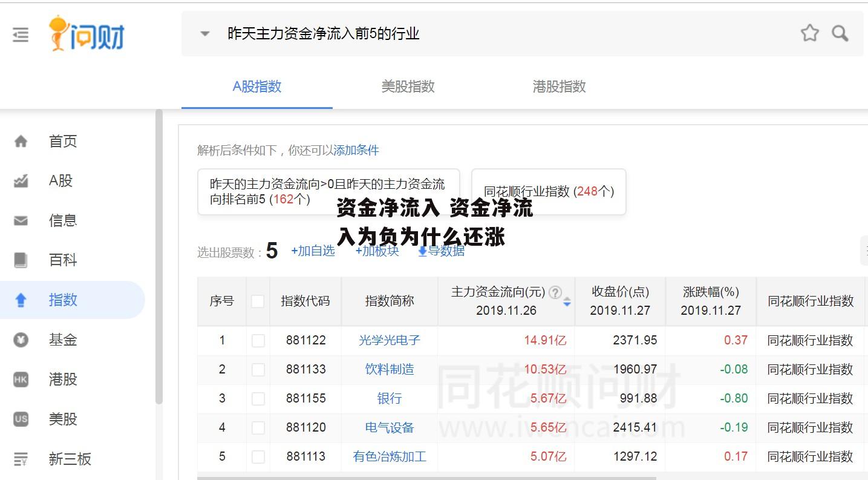Click the -0.80 change percentage cell
This screenshot has height=480, width=868.
[x=734, y=399]
